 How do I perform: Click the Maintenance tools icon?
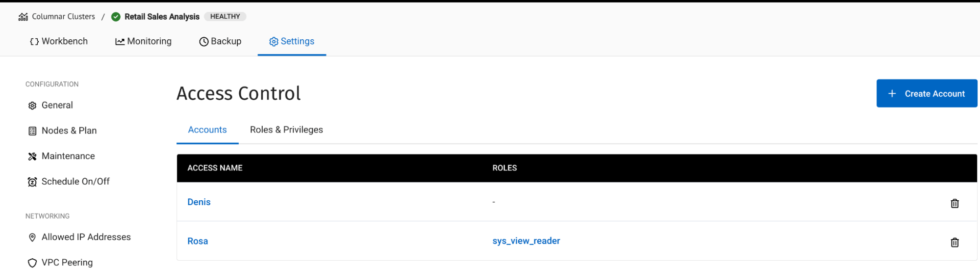(x=32, y=157)
